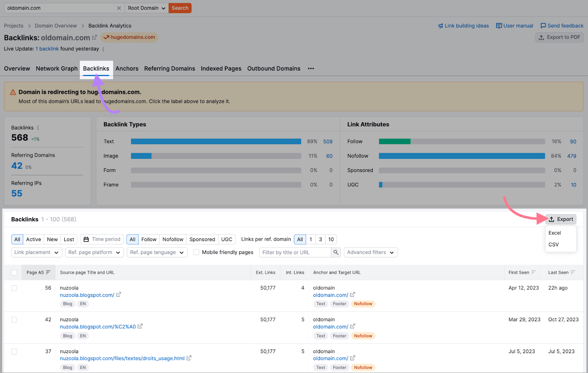Click the orange Search button
This screenshot has height=373, width=588.
coord(180,8)
